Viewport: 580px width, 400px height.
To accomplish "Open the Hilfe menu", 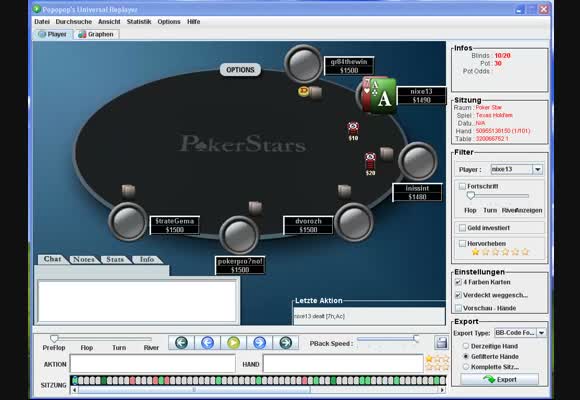I will [193, 22].
